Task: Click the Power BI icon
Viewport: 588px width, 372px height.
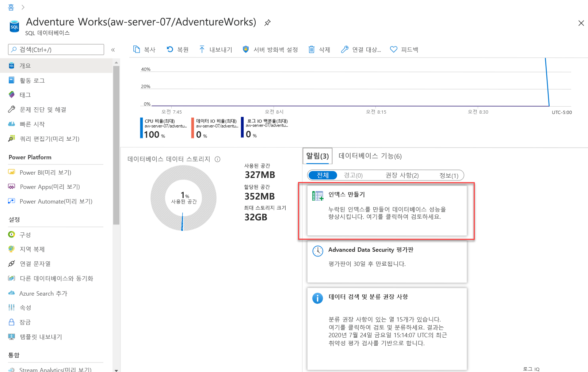Action: tap(12, 172)
